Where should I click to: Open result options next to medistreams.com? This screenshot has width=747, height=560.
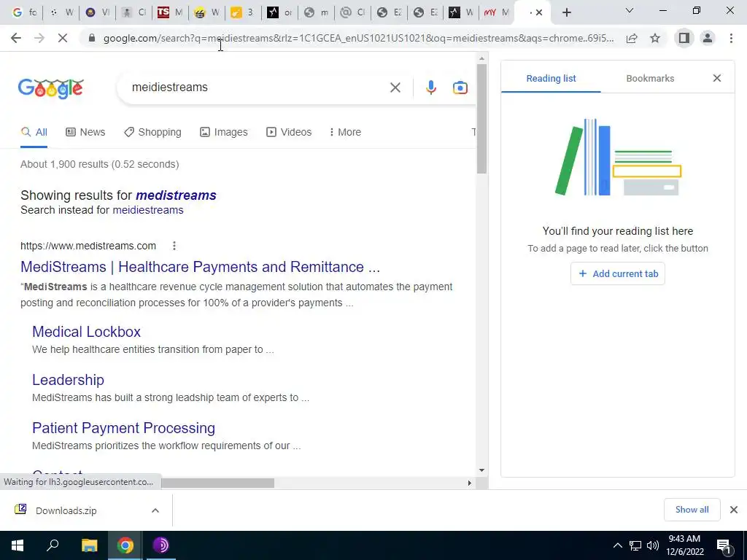pyautogui.click(x=174, y=246)
